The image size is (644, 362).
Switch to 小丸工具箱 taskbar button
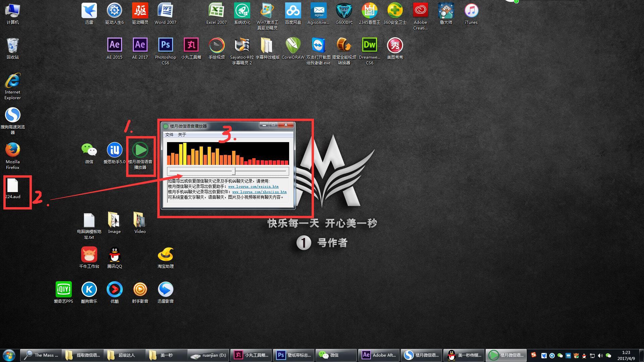click(x=251, y=355)
